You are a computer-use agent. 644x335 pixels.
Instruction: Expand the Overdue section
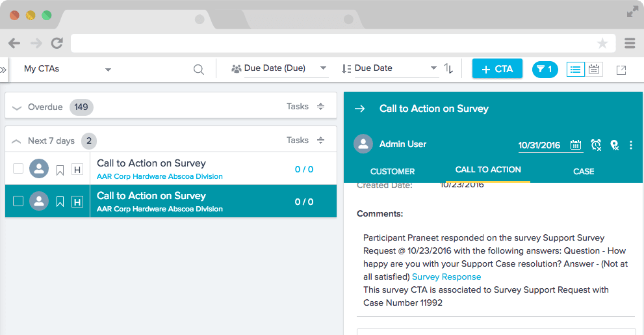click(17, 107)
